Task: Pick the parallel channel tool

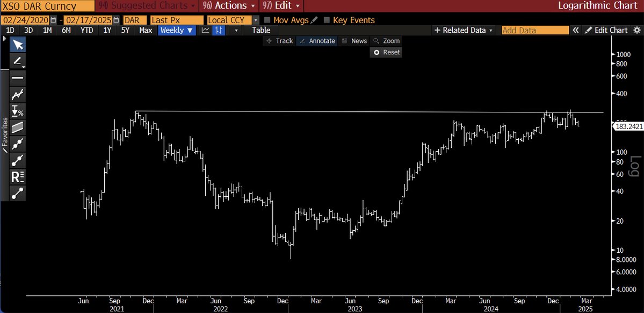Action: coord(18,127)
